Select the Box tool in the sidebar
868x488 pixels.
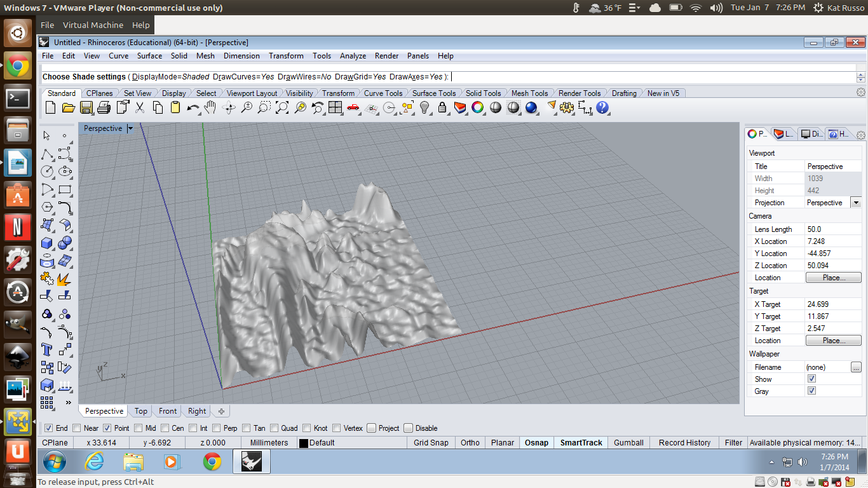46,243
